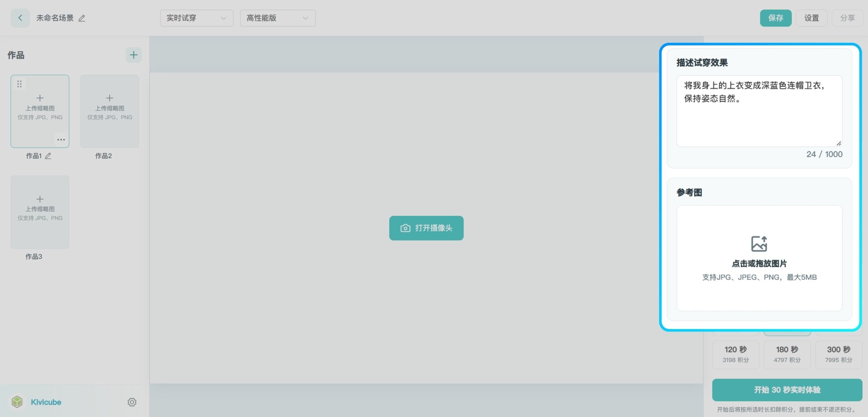The image size is (868, 417).
Task: Click the 保存 button
Action: click(x=776, y=18)
